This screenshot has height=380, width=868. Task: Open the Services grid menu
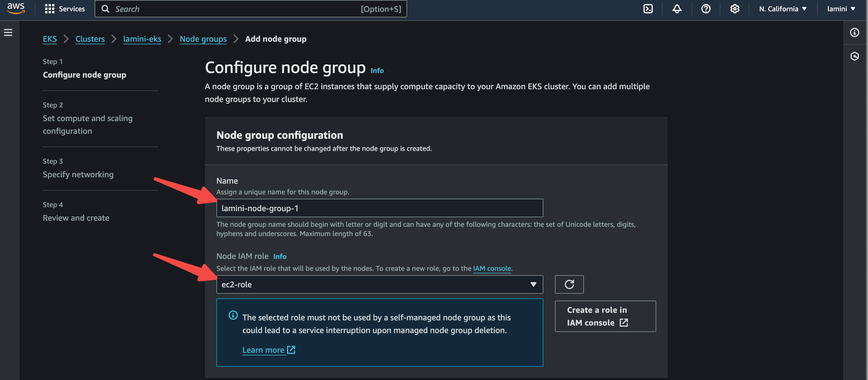point(49,9)
